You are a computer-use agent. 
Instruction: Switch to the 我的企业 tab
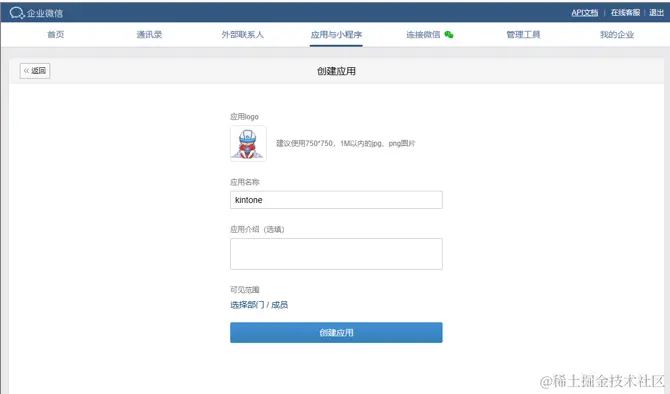pos(617,35)
